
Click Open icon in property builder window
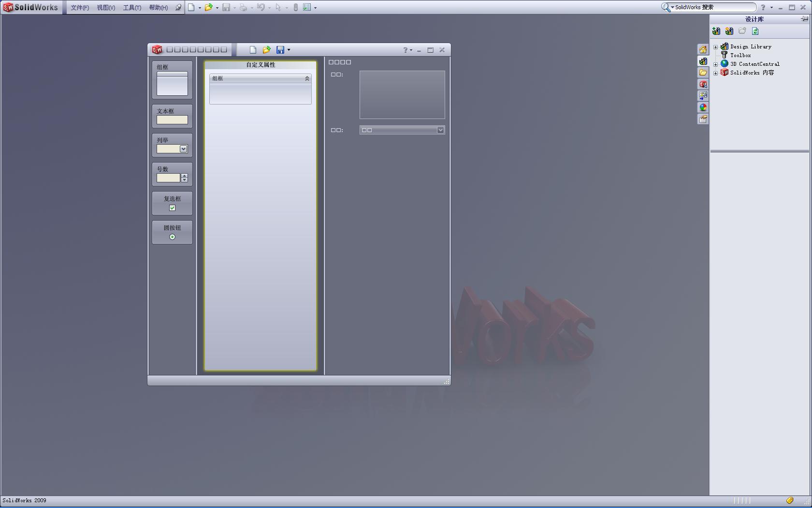(x=266, y=50)
